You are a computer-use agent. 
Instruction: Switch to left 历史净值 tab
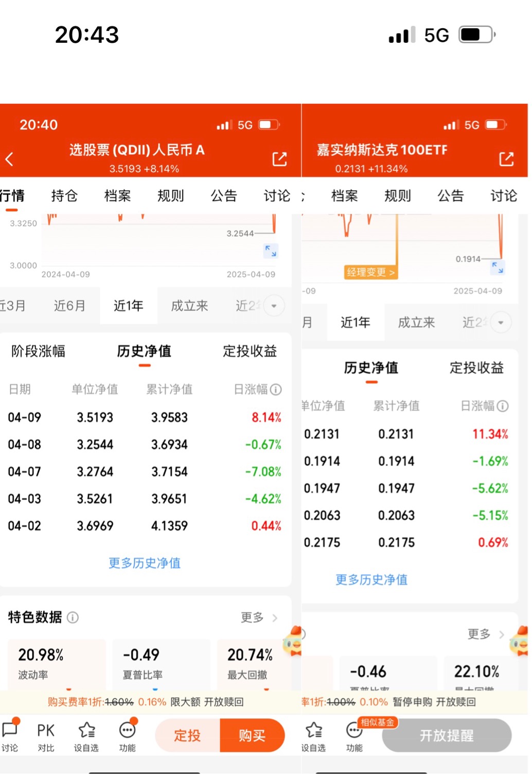tap(144, 351)
